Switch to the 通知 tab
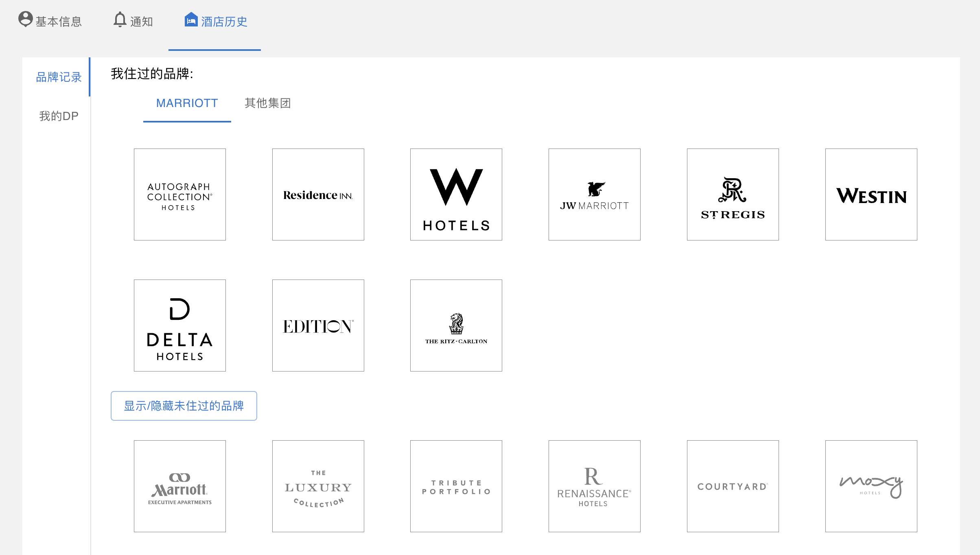 [x=133, y=21]
